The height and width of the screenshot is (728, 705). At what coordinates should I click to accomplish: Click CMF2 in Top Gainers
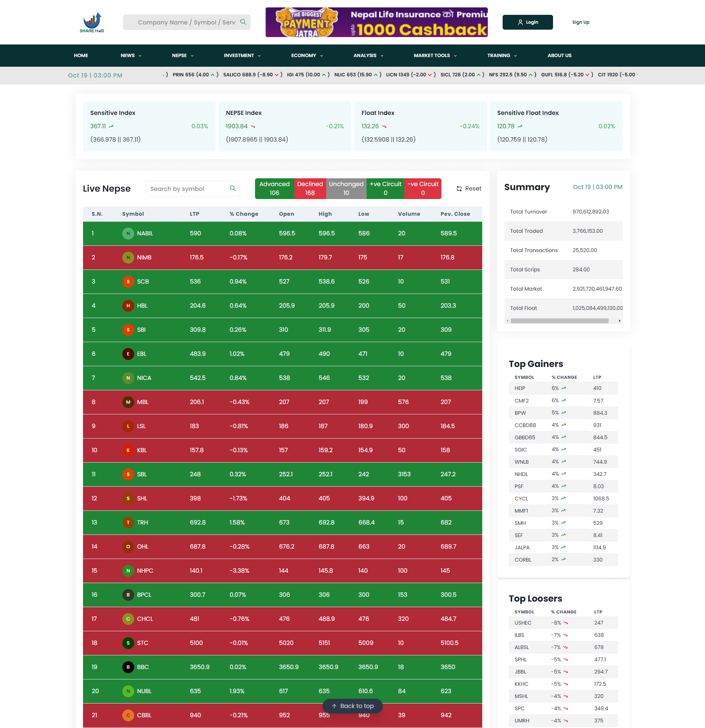click(522, 401)
